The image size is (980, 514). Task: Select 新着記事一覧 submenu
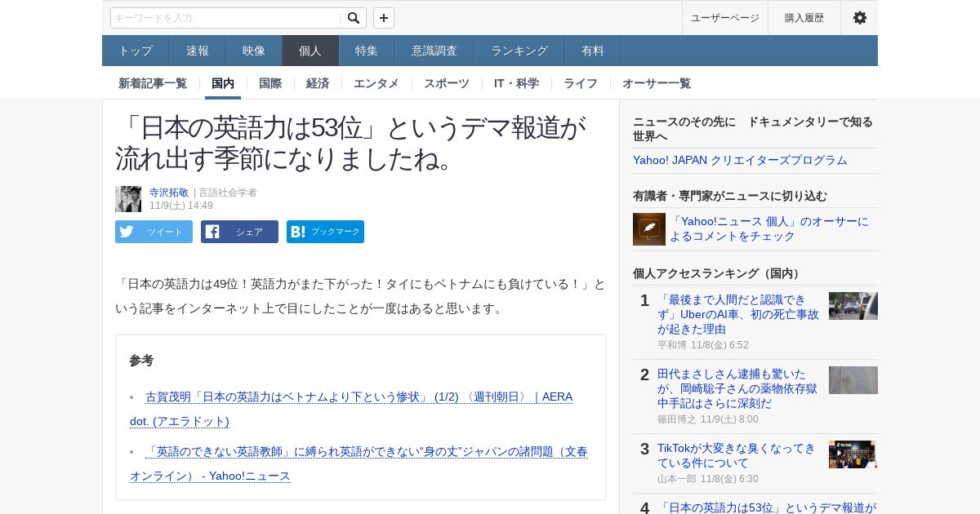coord(153,83)
